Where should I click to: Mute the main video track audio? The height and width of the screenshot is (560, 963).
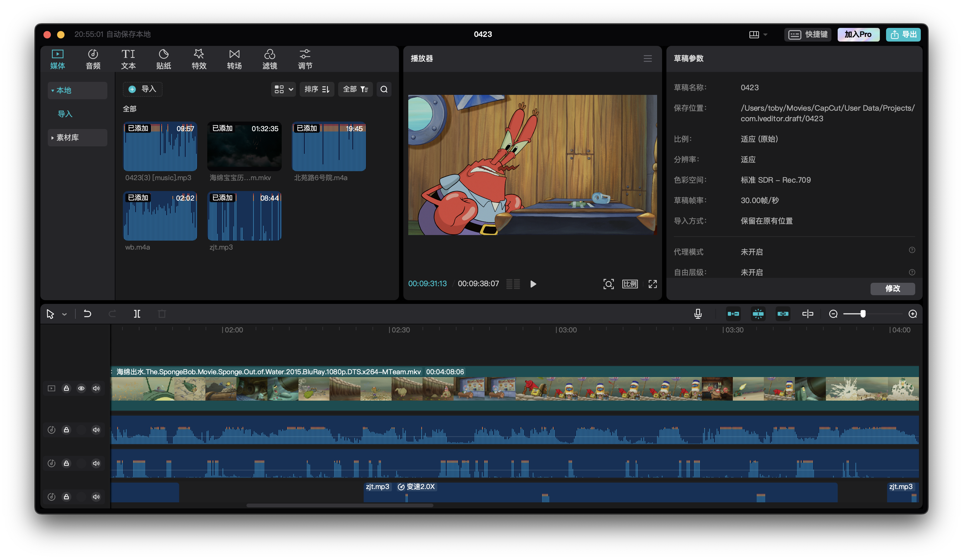click(96, 389)
